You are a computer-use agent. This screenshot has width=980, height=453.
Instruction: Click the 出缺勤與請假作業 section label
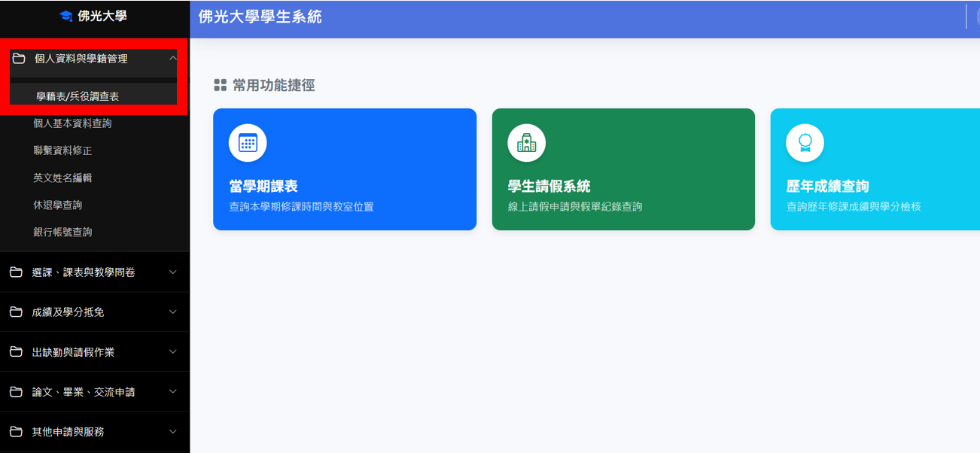[73, 351]
